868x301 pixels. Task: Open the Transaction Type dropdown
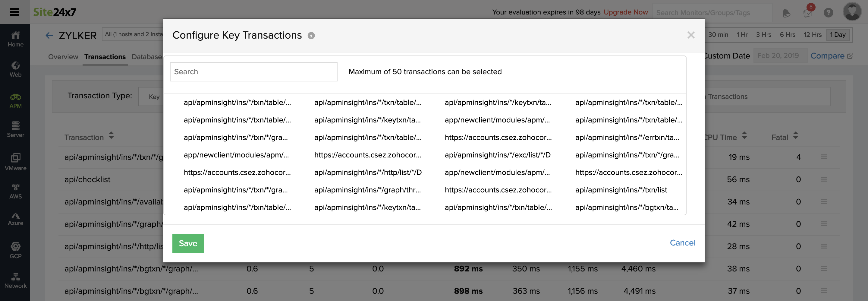coord(154,97)
